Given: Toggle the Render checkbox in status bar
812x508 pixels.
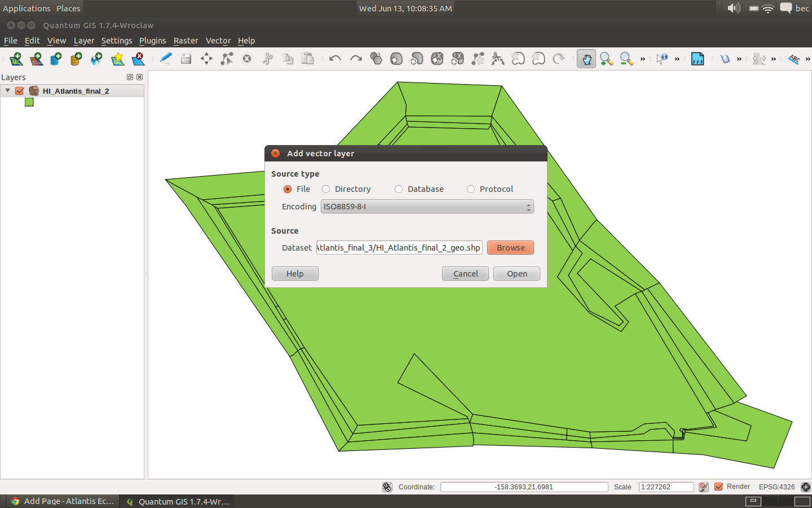Looking at the screenshot, I should pyautogui.click(x=719, y=487).
